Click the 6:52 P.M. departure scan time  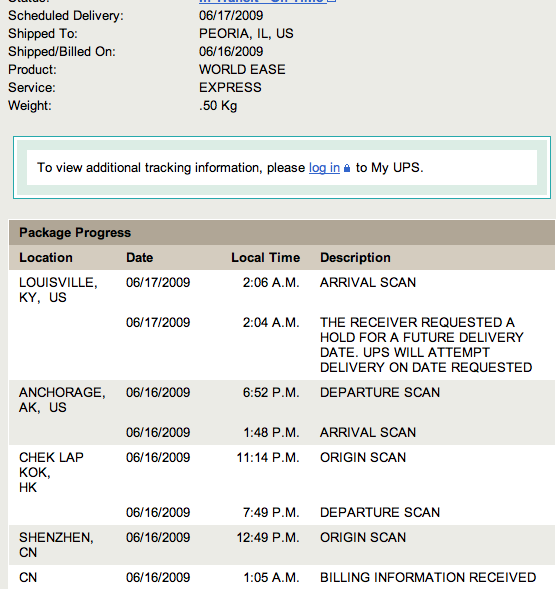click(271, 393)
